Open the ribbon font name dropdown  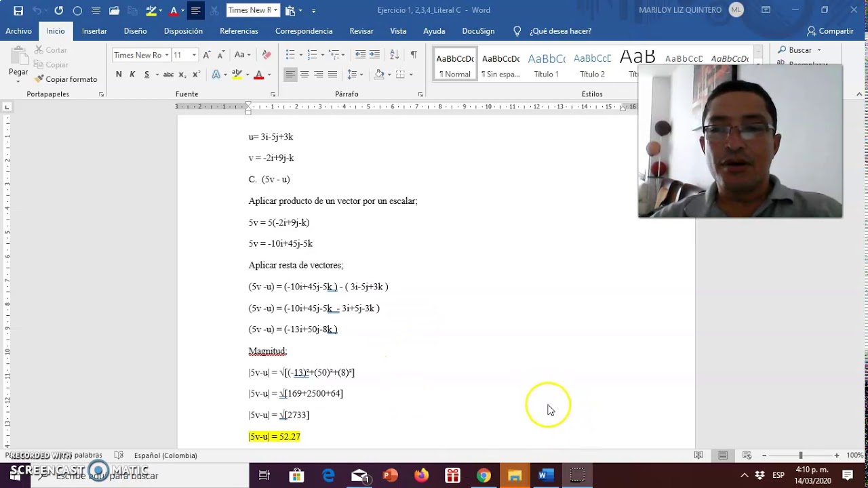(166, 55)
